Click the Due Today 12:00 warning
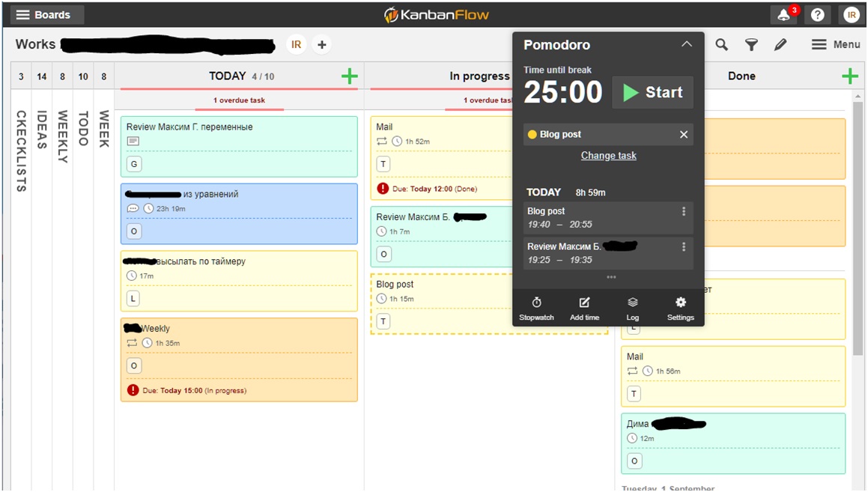The height and width of the screenshot is (492, 868). pos(427,189)
